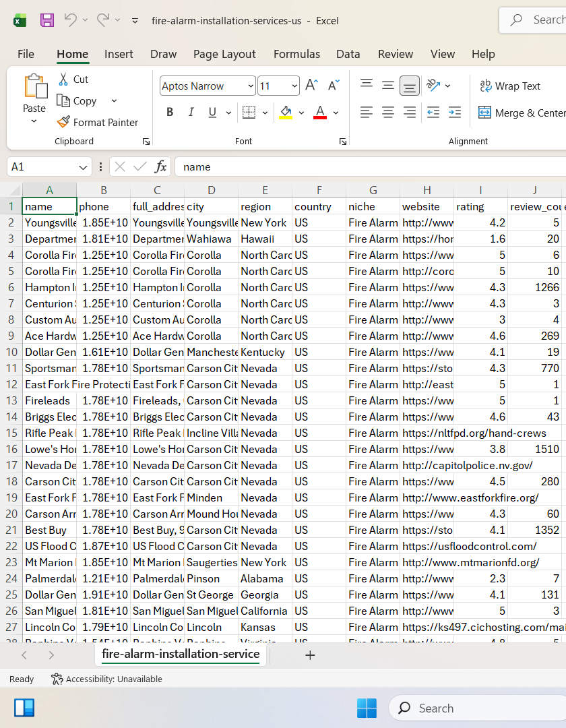566x728 pixels.
Task: Apply the red font color
Action: [320, 112]
